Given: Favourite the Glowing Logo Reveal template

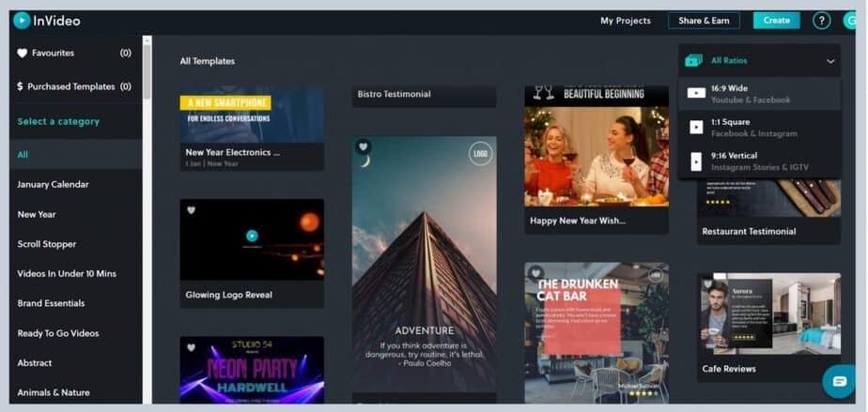Looking at the screenshot, I should coord(191,210).
